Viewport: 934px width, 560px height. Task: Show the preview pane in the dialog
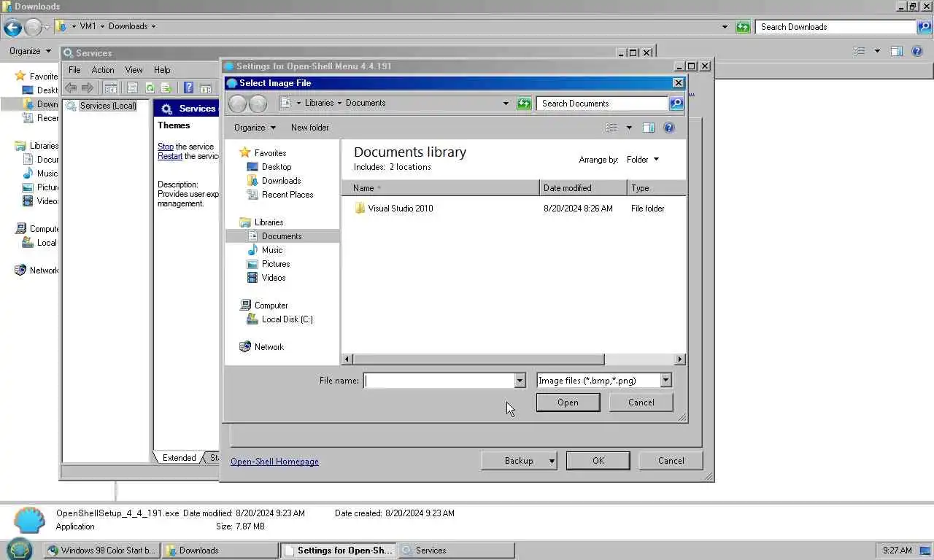pos(648,128)
